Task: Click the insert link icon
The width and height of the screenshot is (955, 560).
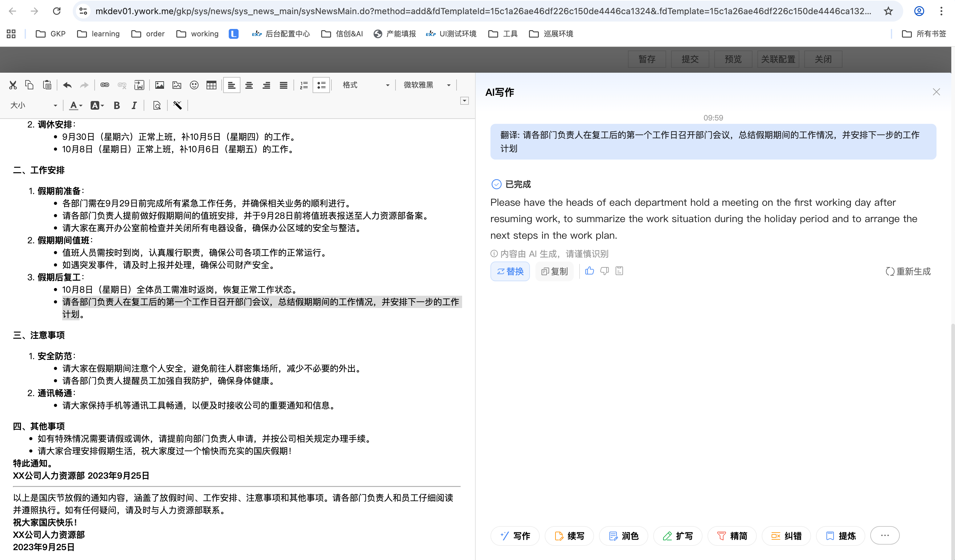Action: [x=105, y=85]
